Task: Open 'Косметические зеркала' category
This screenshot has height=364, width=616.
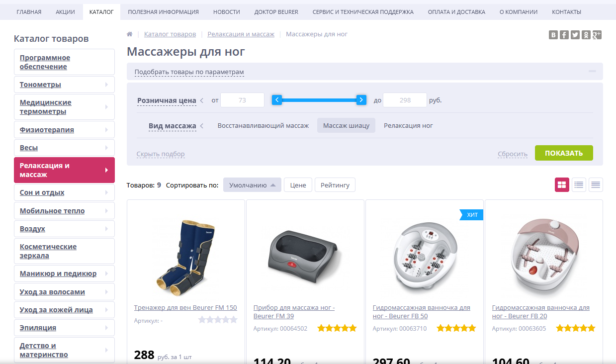Action: [x=64, y=251]
